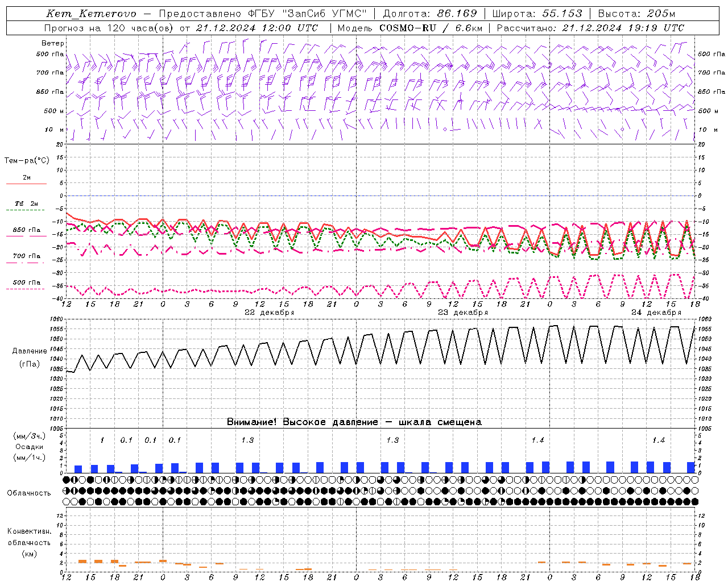This screenshot has width=728, height=582.
Task: Click the "Долгота: 86.169" value
Action: tap(430, 14)
